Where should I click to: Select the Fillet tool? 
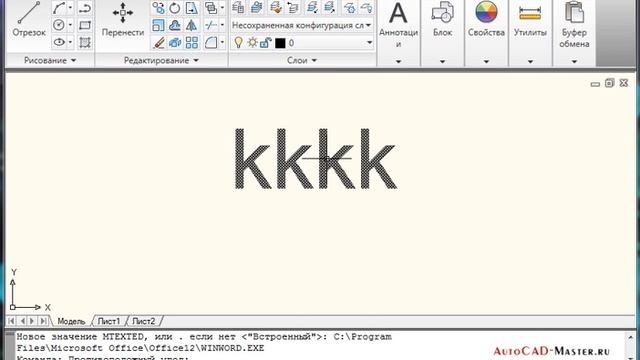point(211,42)
